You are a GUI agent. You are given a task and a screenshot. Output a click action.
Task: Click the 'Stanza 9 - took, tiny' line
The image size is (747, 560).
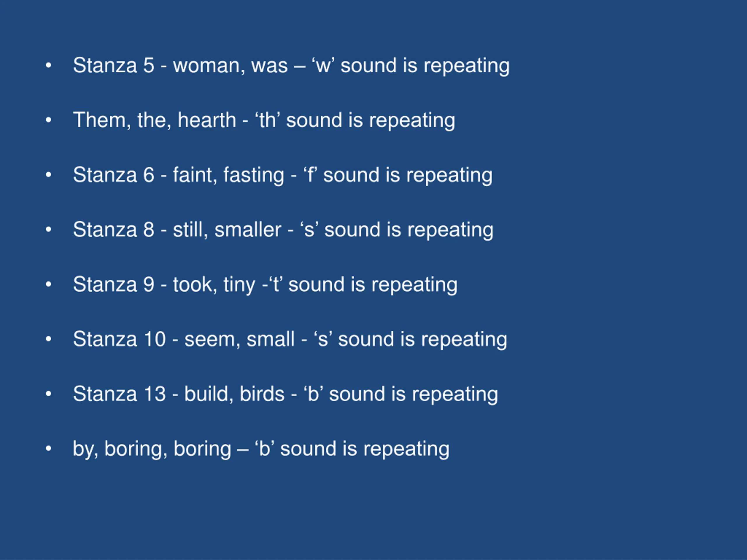(x=265, y=285)
